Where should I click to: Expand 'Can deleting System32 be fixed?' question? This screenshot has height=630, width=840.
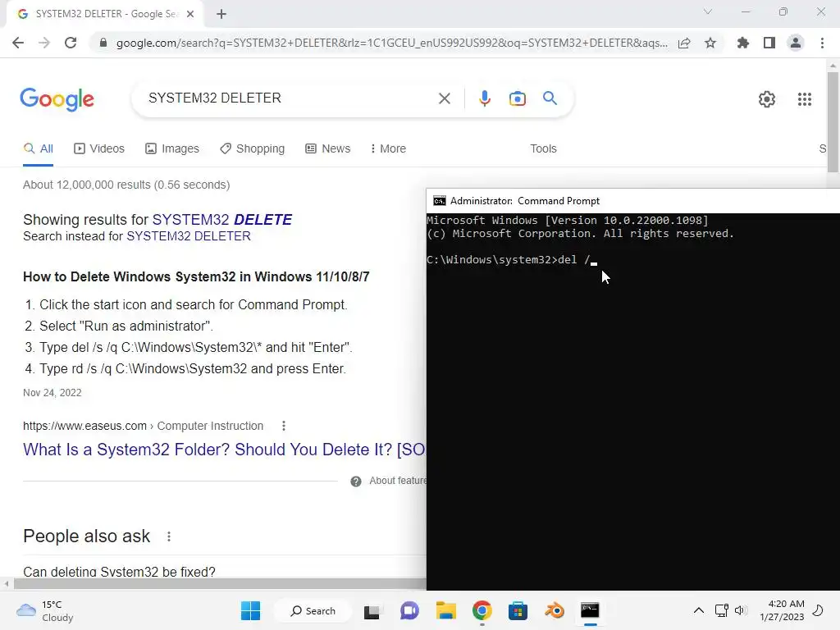119,572
